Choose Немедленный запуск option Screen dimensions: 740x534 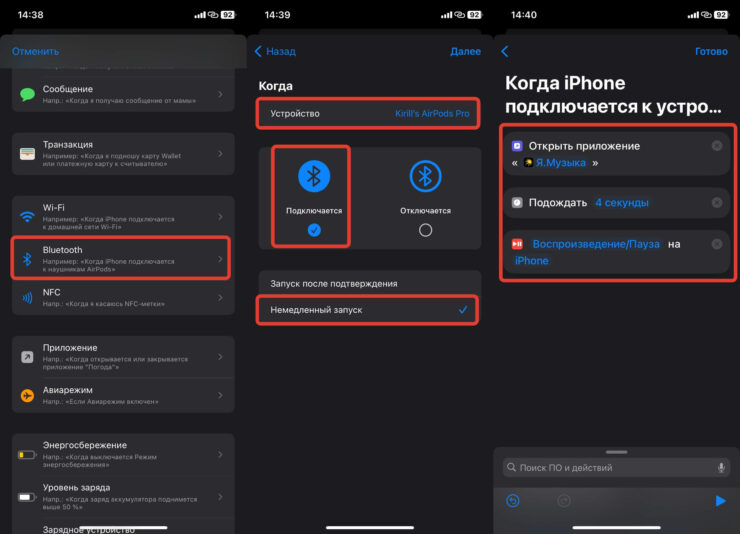click(368, 310)
